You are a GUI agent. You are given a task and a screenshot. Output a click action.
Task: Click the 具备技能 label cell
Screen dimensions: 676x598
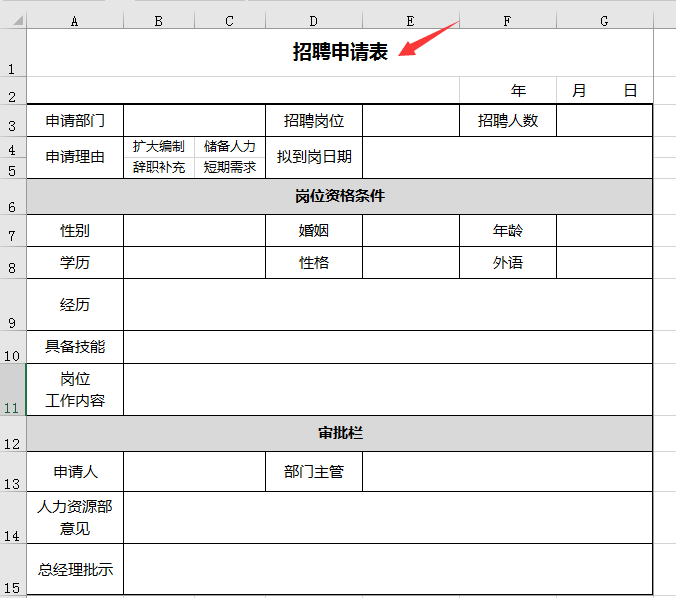point(75,347)
